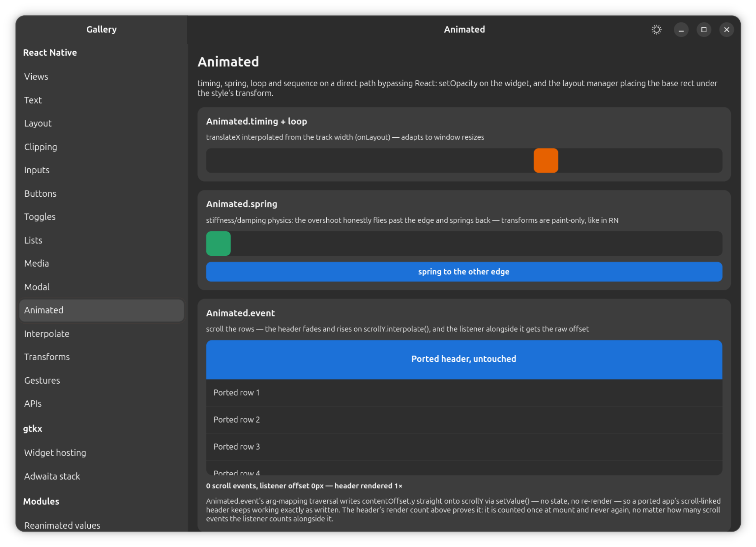Open the Views page in sidebar
This screenshot has width=756, height=547.
[x=102, y=77]
